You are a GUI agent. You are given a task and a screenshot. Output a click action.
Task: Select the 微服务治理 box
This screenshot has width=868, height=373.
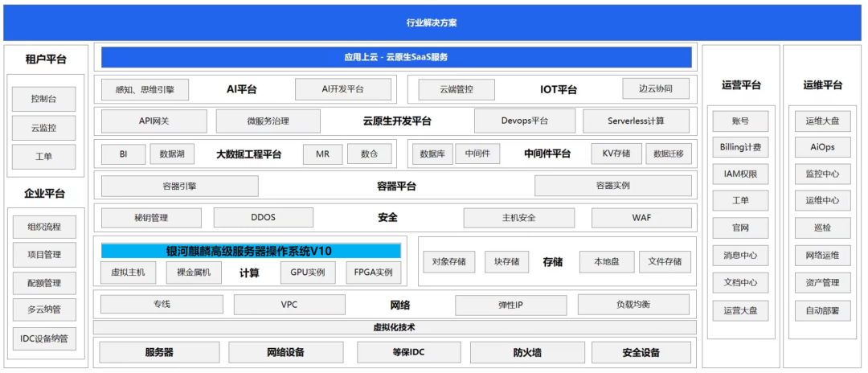268,121
